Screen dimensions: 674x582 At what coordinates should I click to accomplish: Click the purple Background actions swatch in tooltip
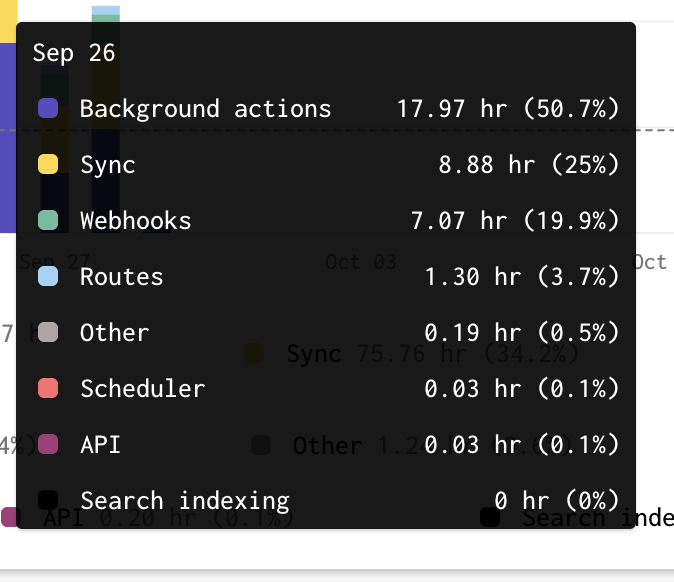48,108
